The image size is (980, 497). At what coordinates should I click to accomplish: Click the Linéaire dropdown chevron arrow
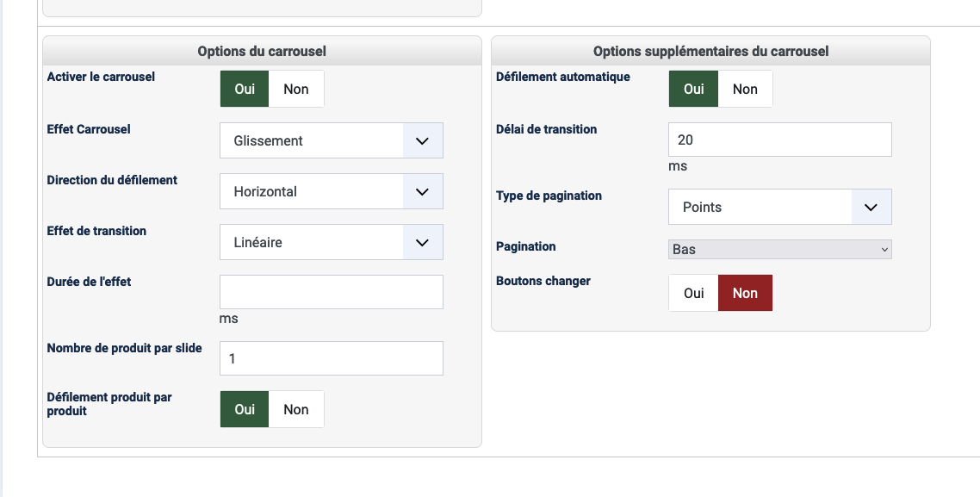pos(422,243)
